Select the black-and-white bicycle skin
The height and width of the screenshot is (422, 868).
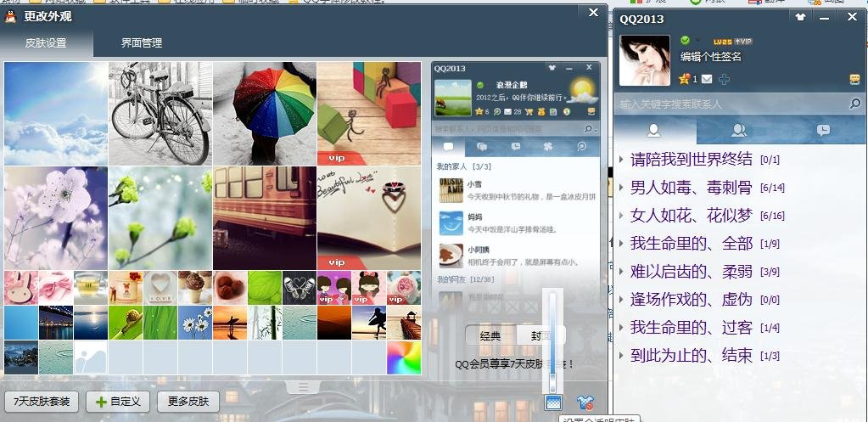[x=160, y=114]
